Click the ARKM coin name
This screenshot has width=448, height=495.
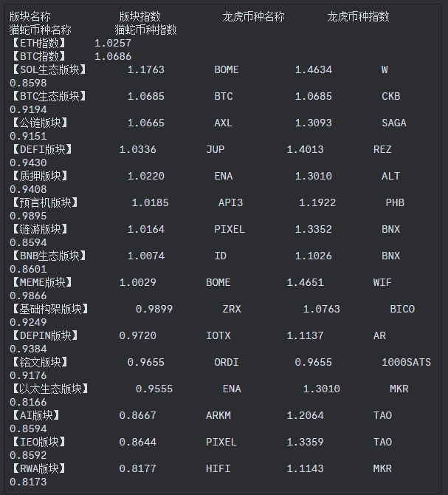pyautogui.click(x=218, y=415)
